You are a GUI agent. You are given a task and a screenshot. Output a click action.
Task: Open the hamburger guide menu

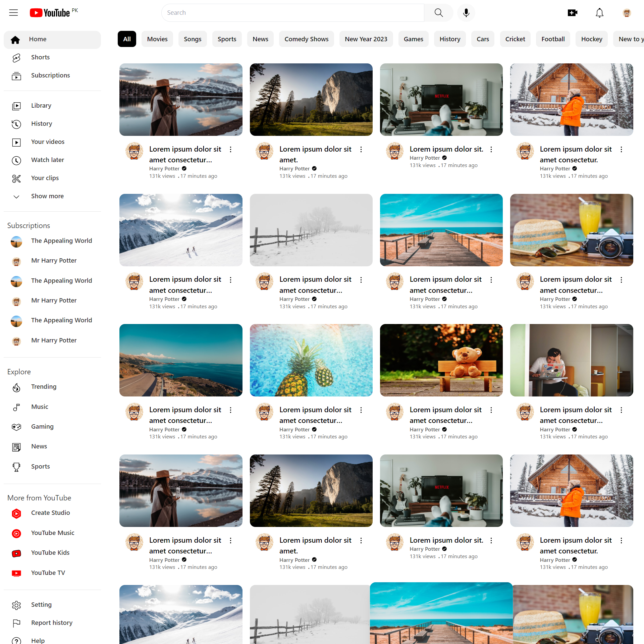(x=13, y=13)
